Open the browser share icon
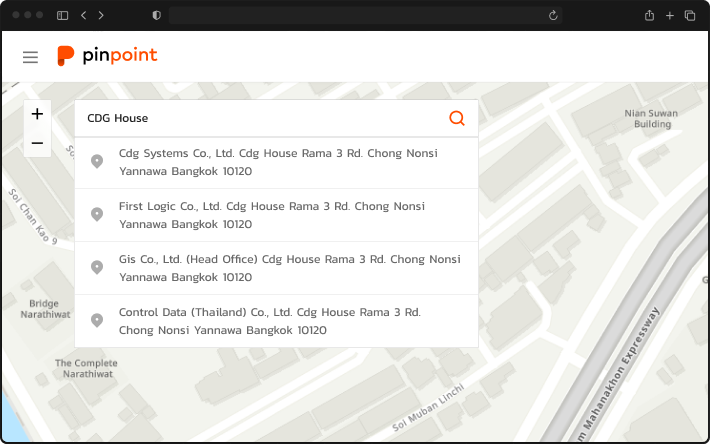710x444 pixels. pyautogui.click(x=649, y=15)
